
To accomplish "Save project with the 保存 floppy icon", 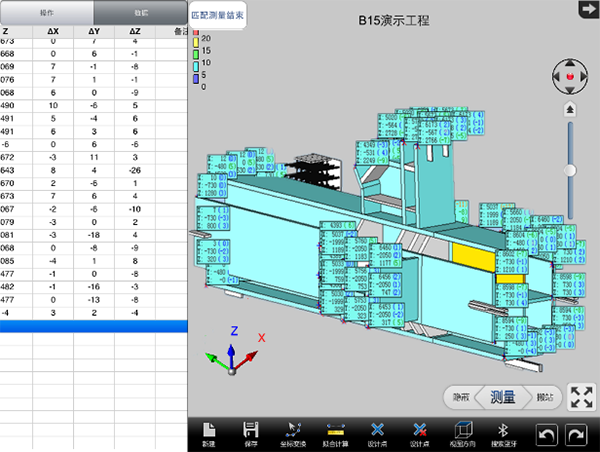I will click(x=251, y=434).
